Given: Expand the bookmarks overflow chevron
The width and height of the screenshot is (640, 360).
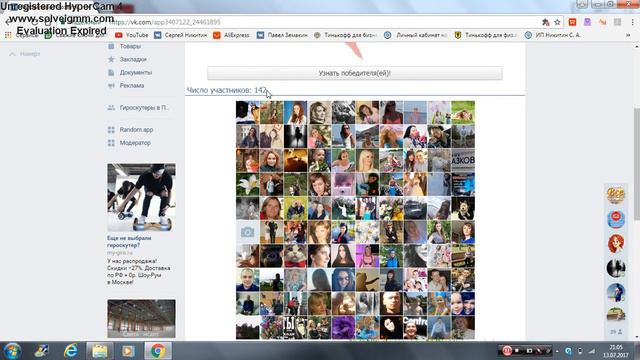Looking at the screenshot, I should [x=628, y=35].
